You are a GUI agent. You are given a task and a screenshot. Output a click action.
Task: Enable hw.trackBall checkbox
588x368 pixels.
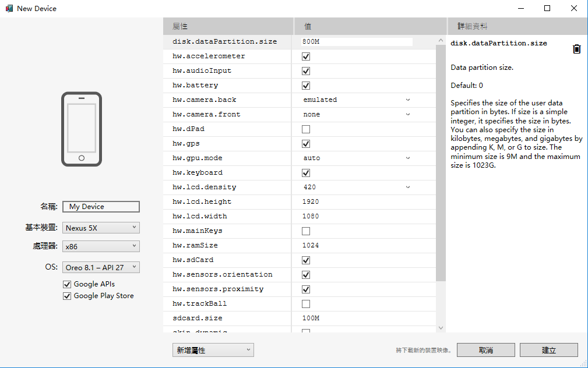pyautogui.click(x=306, y=304)
